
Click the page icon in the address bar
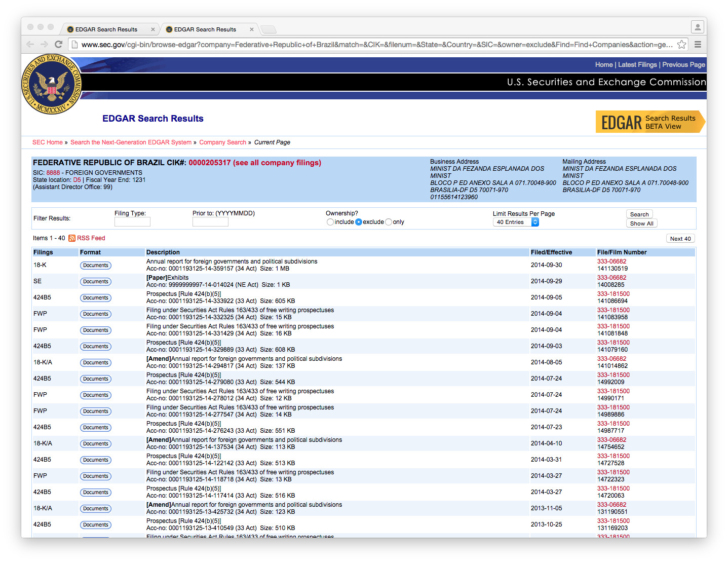74,45
